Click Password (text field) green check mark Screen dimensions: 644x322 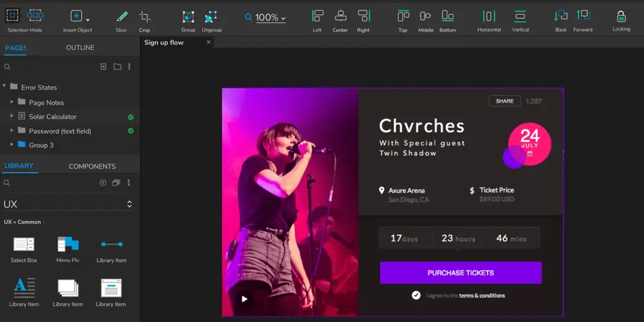(131, 131)
